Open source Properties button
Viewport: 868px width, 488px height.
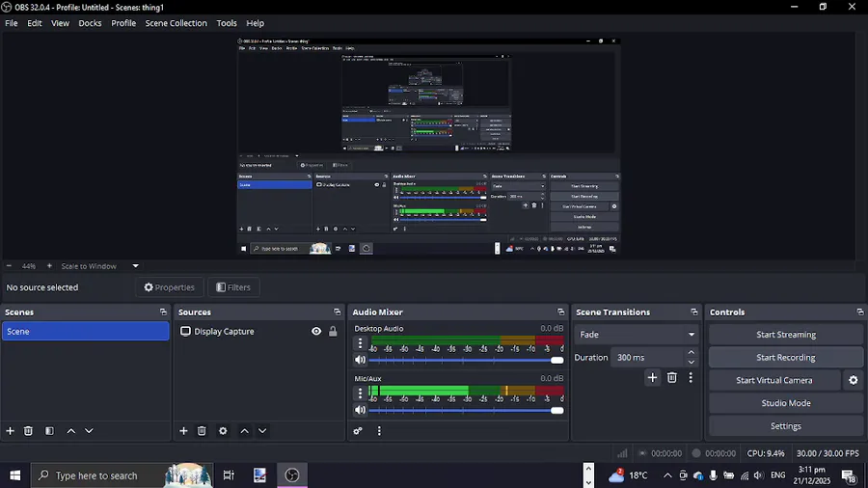pos(170,287)
